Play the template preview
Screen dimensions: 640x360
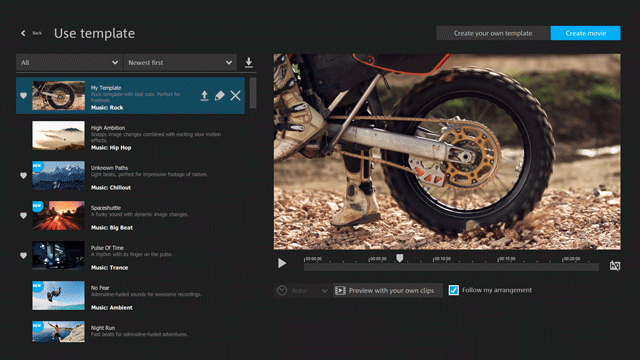[x=282, y=263]
